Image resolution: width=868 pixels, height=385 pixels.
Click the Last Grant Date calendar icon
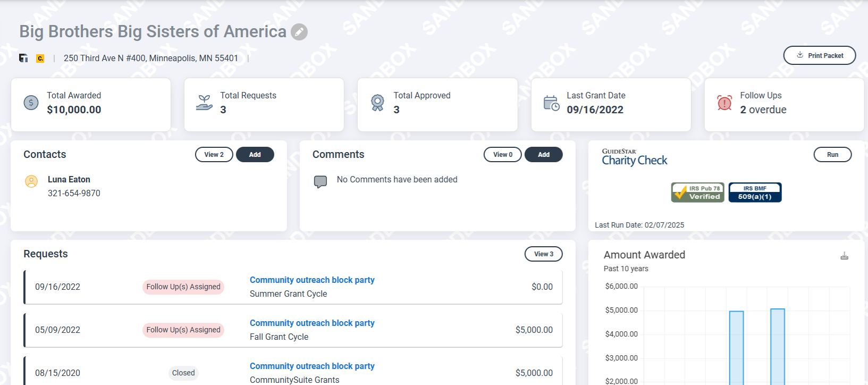[x=551, y=103]
